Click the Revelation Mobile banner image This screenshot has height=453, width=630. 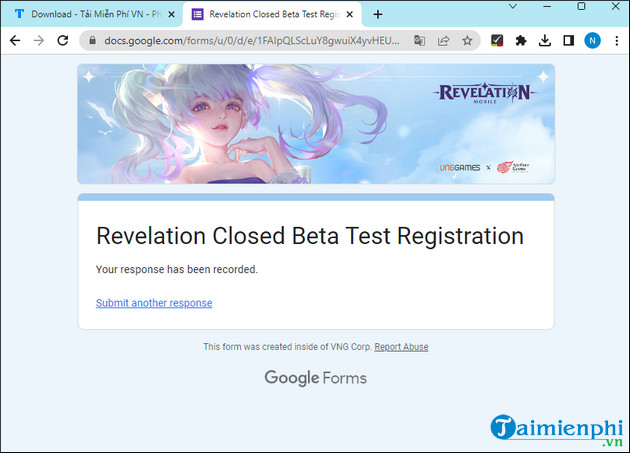(x=316, y=124)
